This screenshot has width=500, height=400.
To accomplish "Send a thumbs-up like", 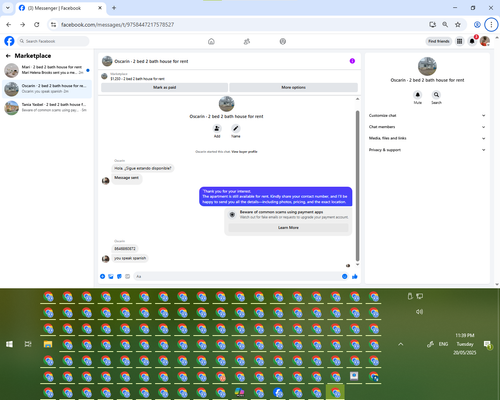I will [355, 276].
